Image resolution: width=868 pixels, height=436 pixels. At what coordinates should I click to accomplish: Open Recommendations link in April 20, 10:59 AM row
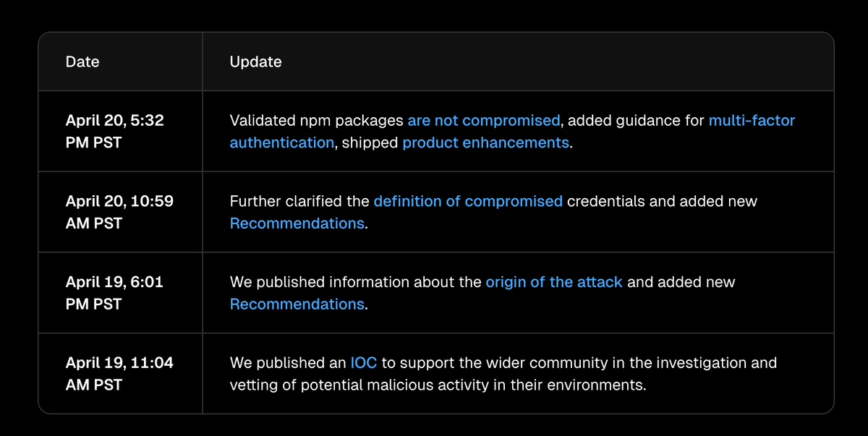297,223
